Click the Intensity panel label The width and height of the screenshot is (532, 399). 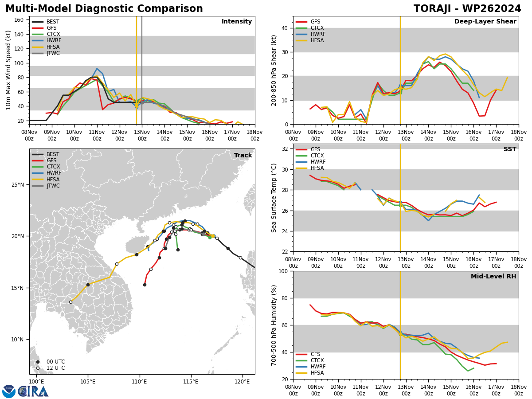pyautogui.click(x=237, y=22)
